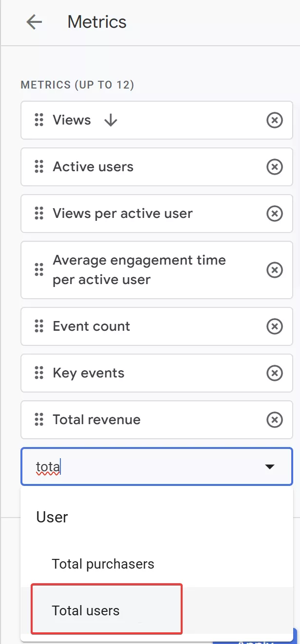
Task: Collapse the metric search dropdown arrow
Action: coord(270,467)
